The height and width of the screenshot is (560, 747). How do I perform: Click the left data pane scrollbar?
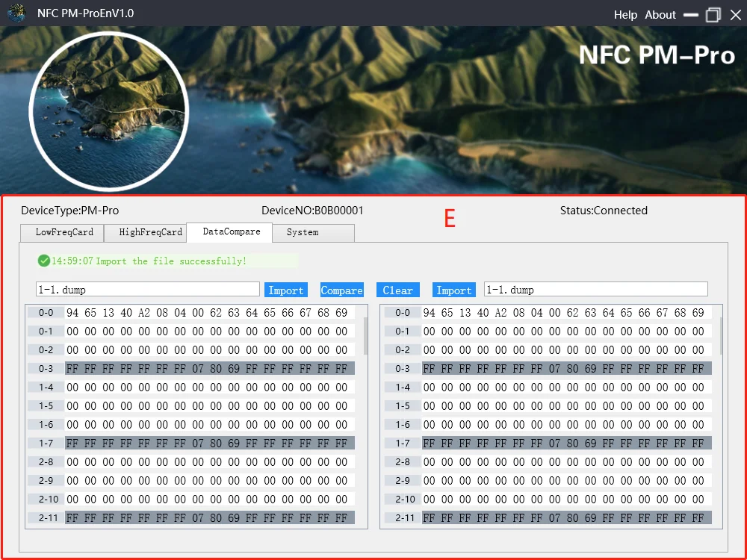point(365,336)
